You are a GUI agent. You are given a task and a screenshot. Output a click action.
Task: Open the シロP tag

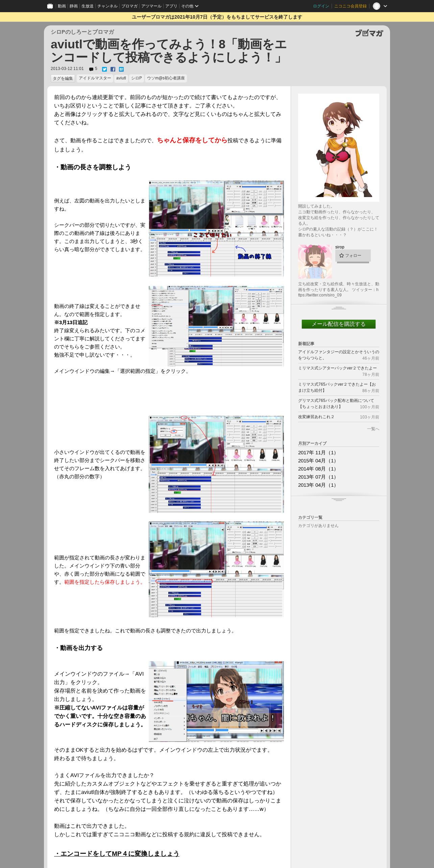137,78
